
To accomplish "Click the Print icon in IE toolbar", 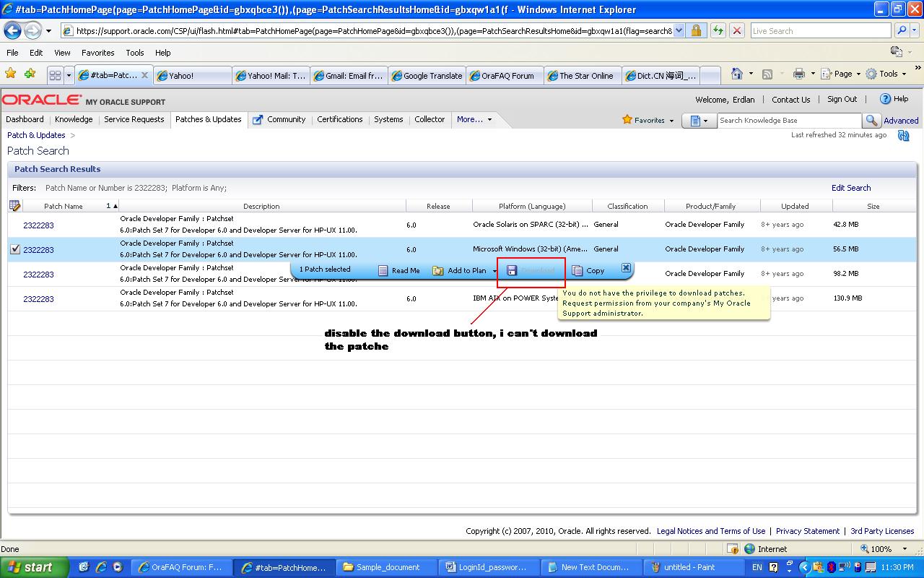I will point(798,74).
